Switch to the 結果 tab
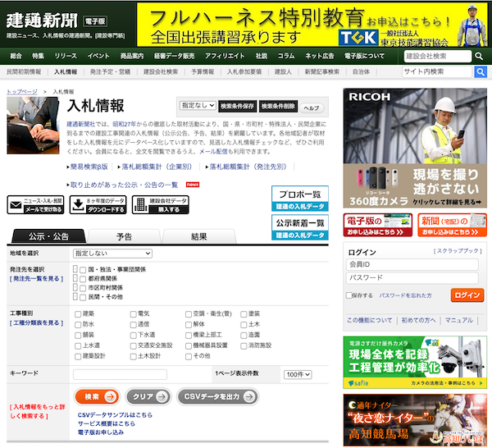This screenshot has width=492, height=448. click(199, 236)
